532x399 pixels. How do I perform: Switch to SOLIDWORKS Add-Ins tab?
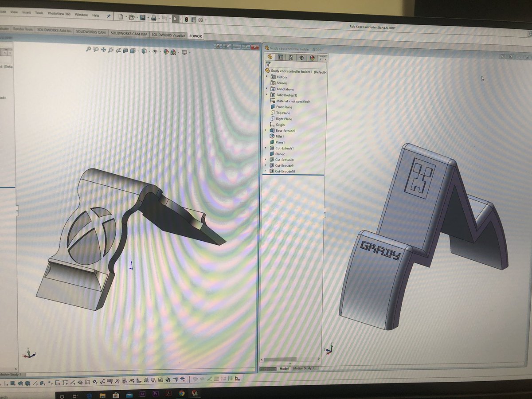[x=54, y=31]
